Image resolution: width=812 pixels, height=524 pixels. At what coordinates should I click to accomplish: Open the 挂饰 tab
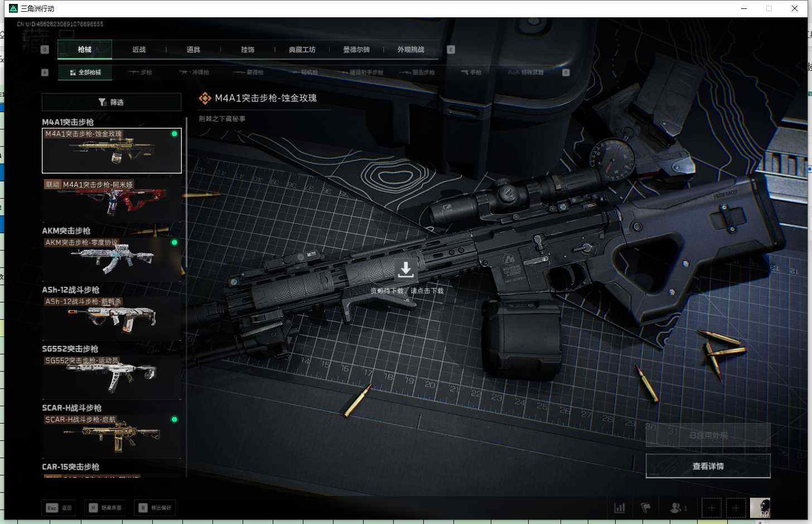pos(248,50)
